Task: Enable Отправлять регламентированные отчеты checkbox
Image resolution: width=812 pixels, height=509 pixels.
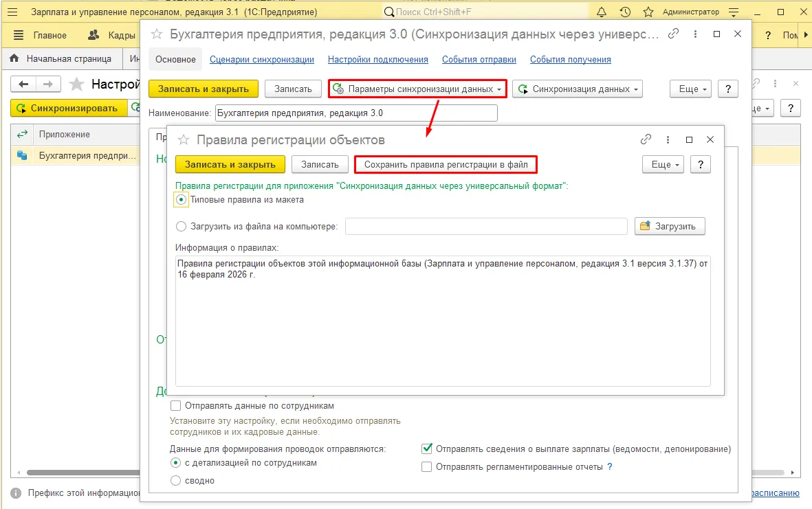Action: pos(427,466)
